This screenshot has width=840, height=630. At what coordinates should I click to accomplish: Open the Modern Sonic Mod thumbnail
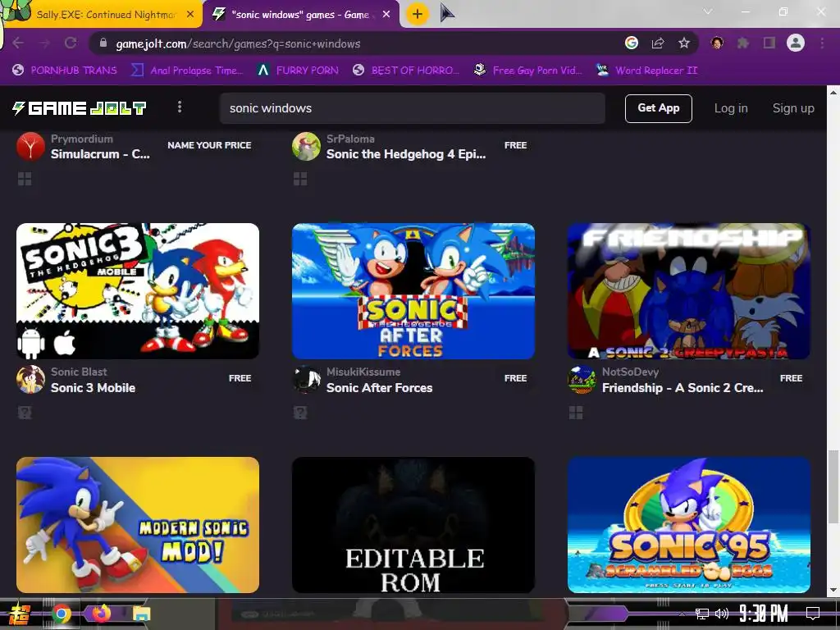[138, 525]
